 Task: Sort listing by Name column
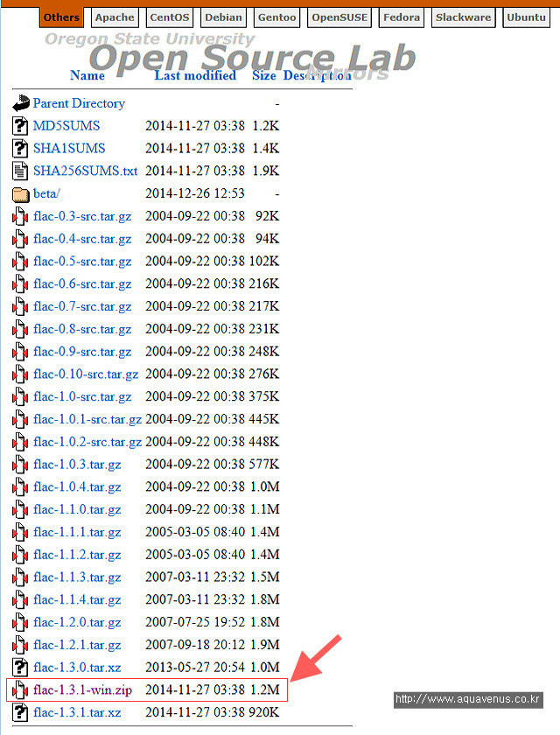point(87,75)
